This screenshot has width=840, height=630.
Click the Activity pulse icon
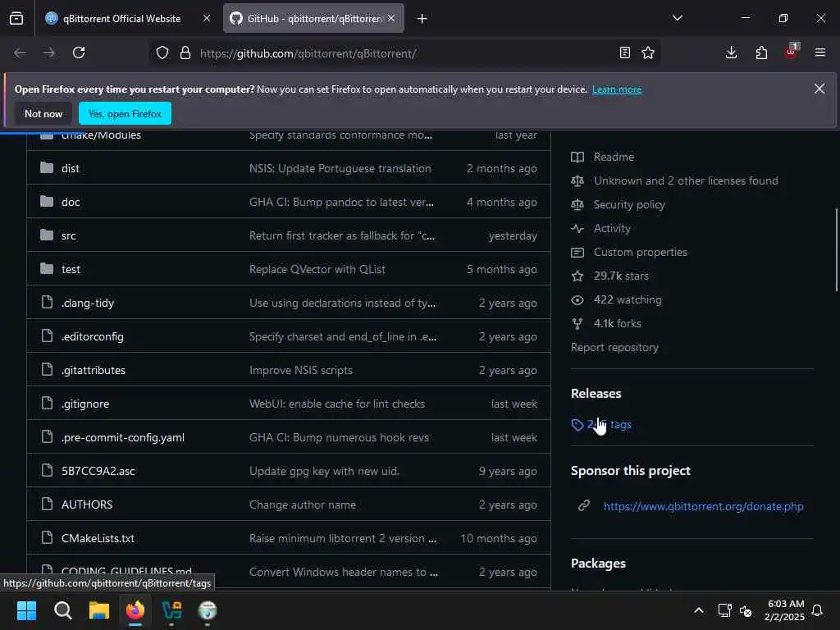click(577, 228)
